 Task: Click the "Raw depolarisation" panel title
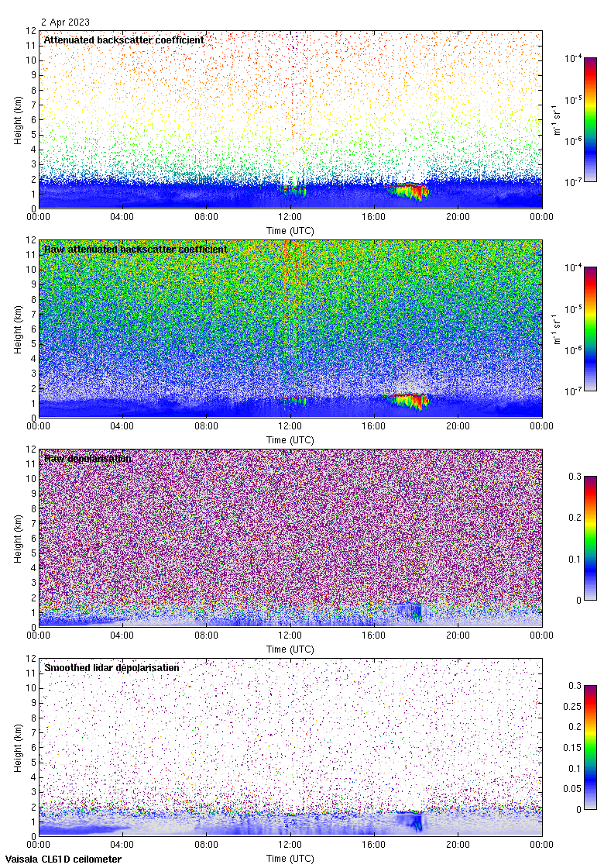[x=88, y=458]
